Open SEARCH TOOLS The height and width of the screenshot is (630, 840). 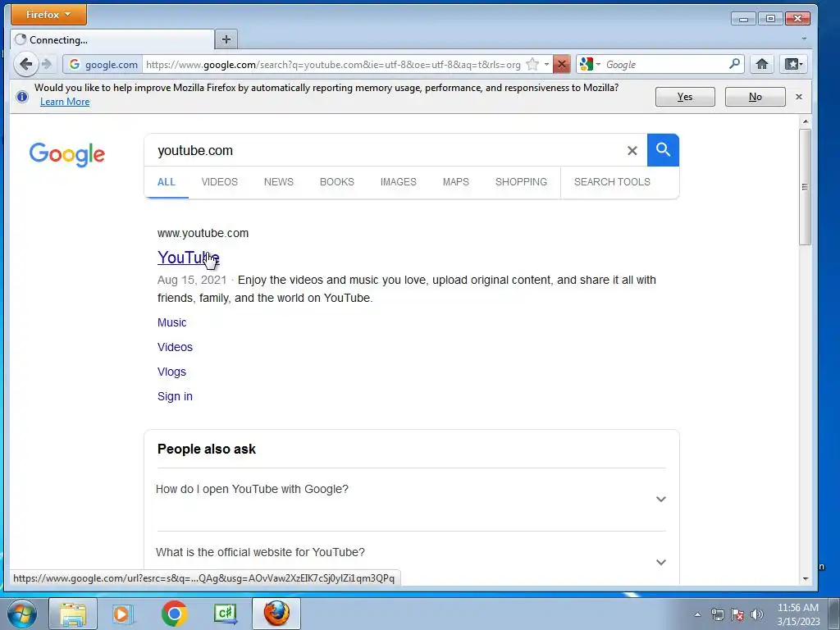point(612,182)
